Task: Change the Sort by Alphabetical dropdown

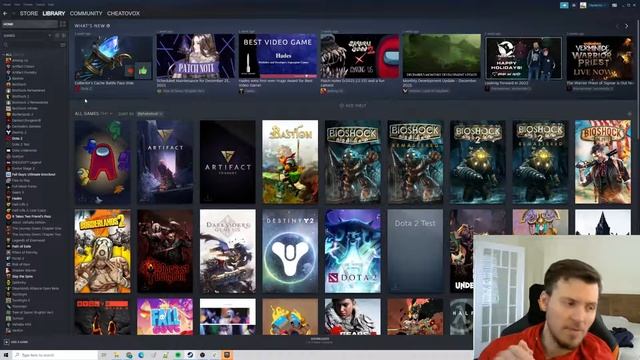Action: (x=150, y=114)
